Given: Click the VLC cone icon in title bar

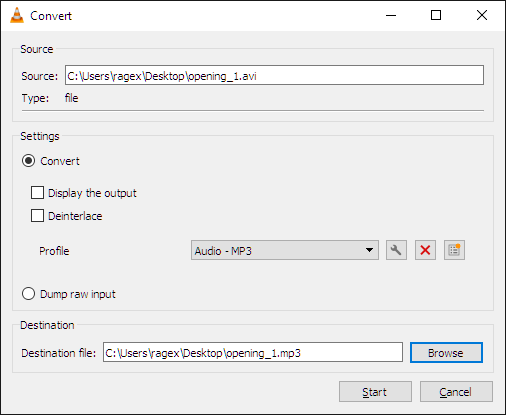Looking at the screenshot, I should [x=17, y=15].
